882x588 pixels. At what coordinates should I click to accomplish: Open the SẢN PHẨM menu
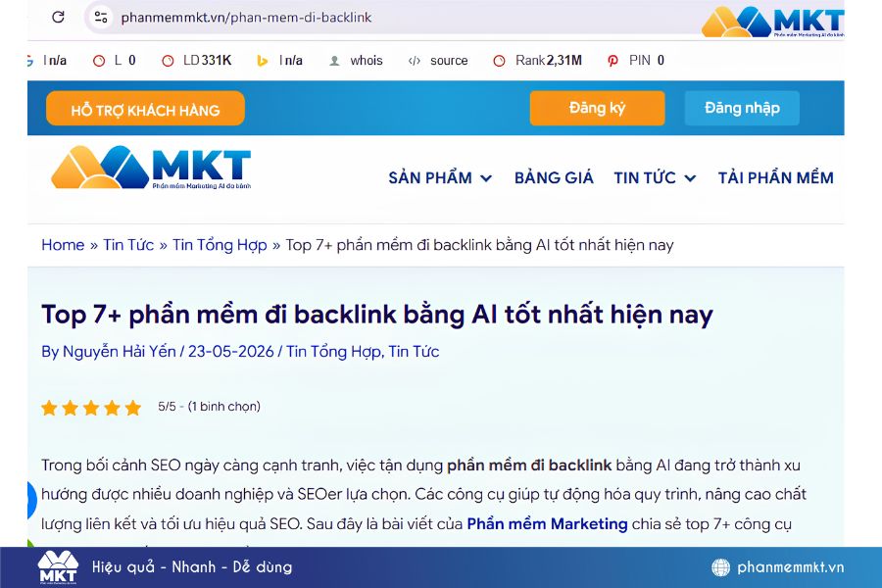click(430, 177)
